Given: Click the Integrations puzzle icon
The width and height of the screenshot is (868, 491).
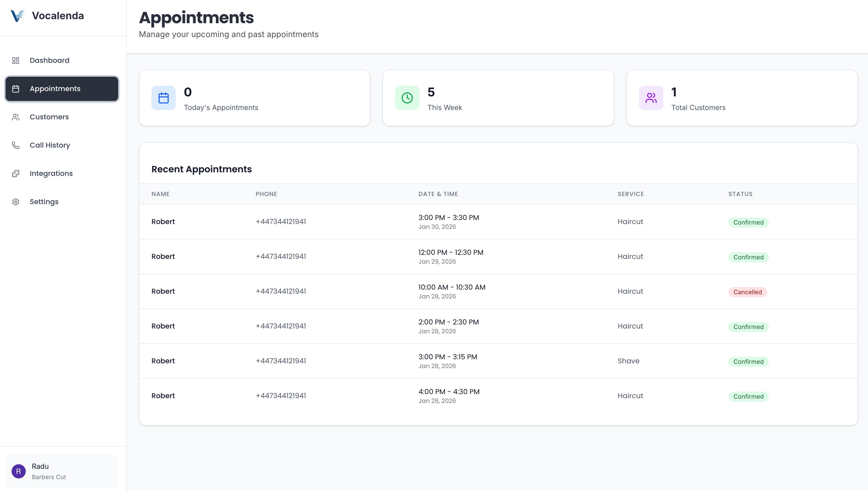Looking at the screenshot, I should coord(15,174).
